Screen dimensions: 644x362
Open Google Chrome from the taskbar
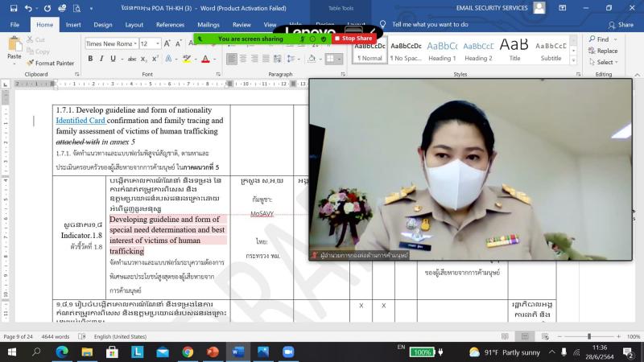tap(188, 352)
